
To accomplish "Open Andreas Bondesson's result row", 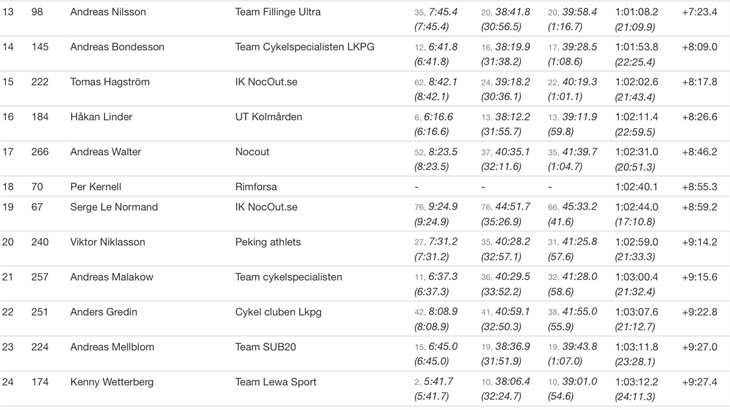I will tap(117, 47).
